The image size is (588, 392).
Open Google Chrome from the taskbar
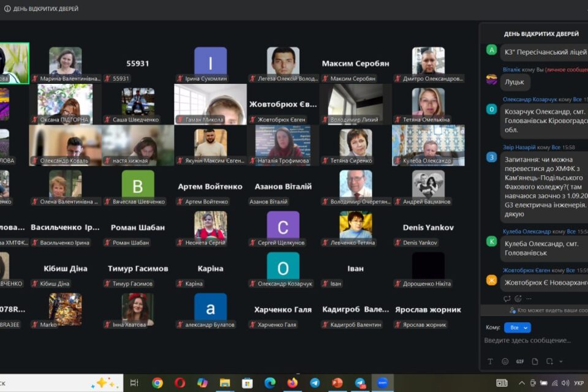(157, 383)
